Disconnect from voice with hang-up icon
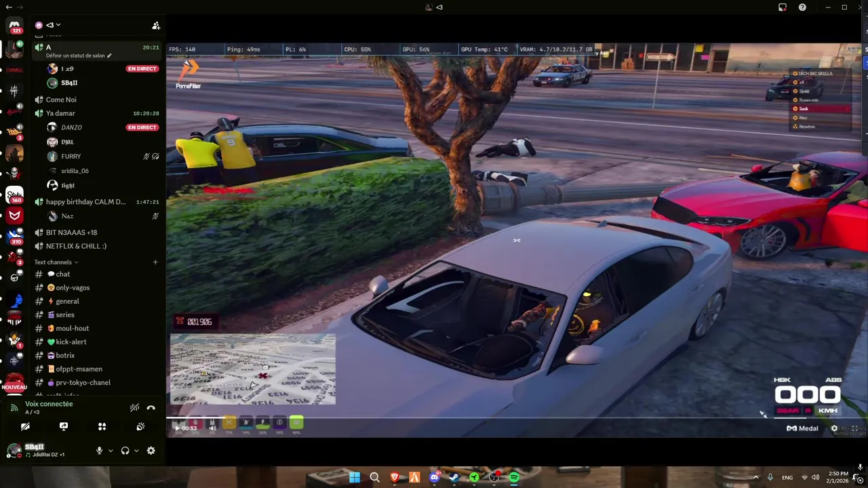 coord(151,407)
